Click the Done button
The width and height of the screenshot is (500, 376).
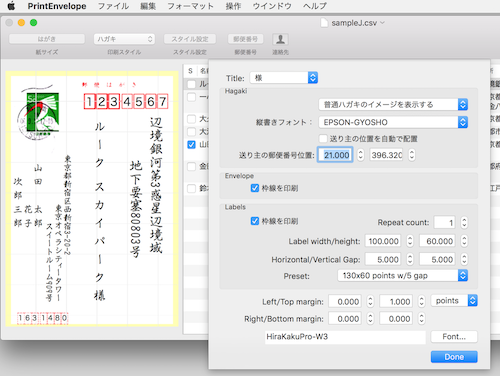[454, 357]
